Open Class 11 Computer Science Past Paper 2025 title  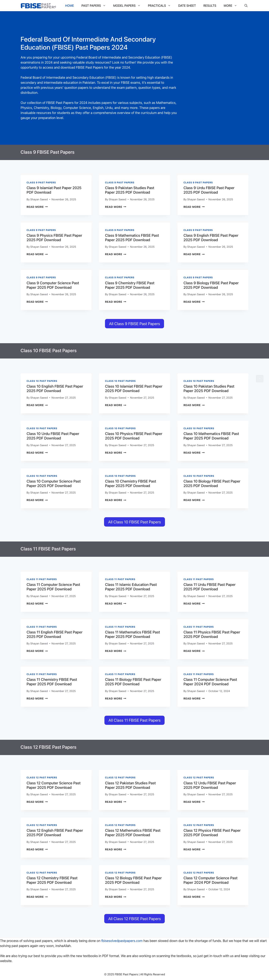click(53, 587)
